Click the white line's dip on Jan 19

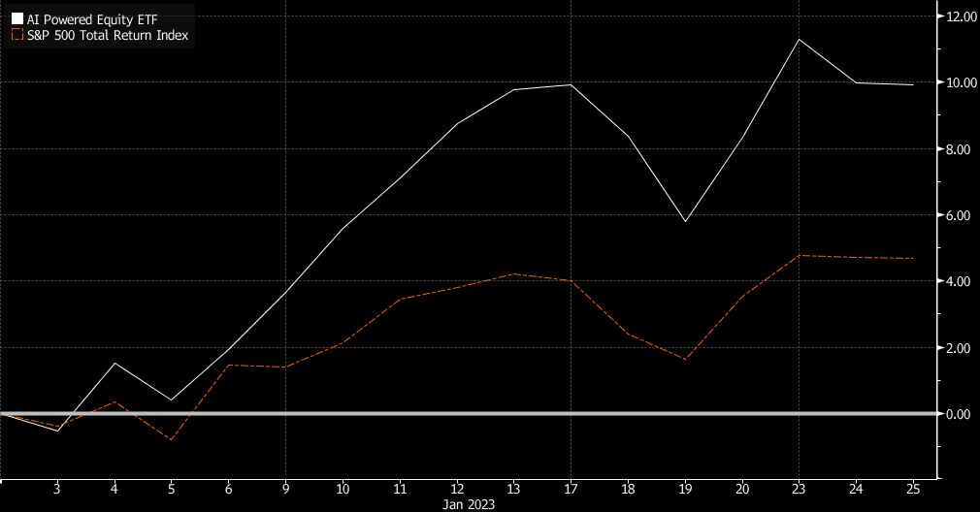pos(685,222)
